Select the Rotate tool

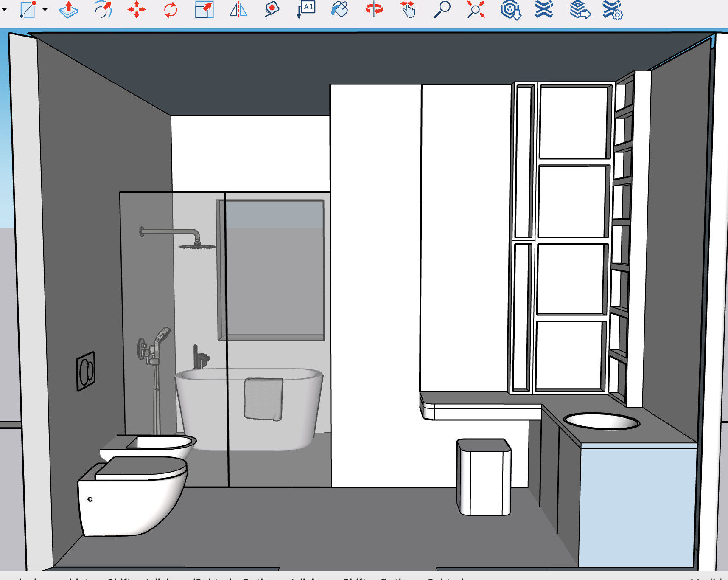[171, 9]
